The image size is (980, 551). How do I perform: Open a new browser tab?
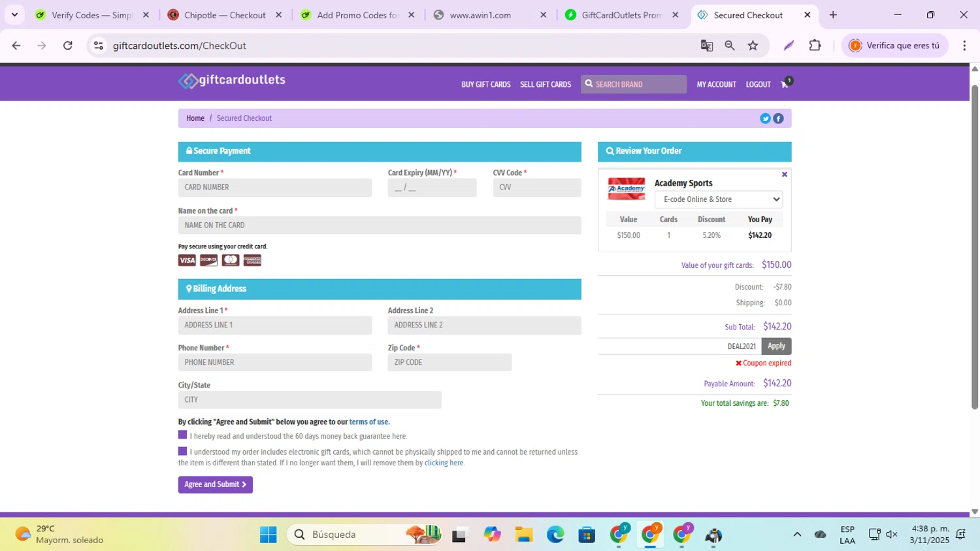[x=833, y=15]
